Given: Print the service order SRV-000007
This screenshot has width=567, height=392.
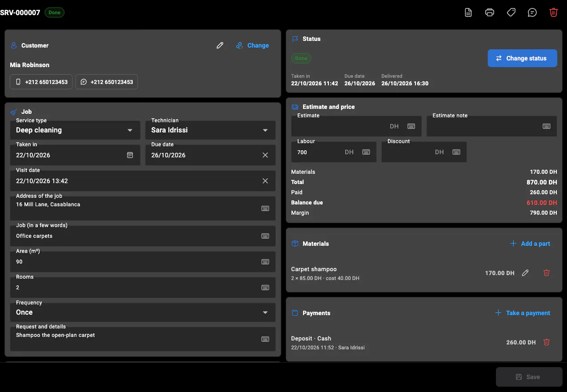Looking at the screenshot, I should point(490,12).
